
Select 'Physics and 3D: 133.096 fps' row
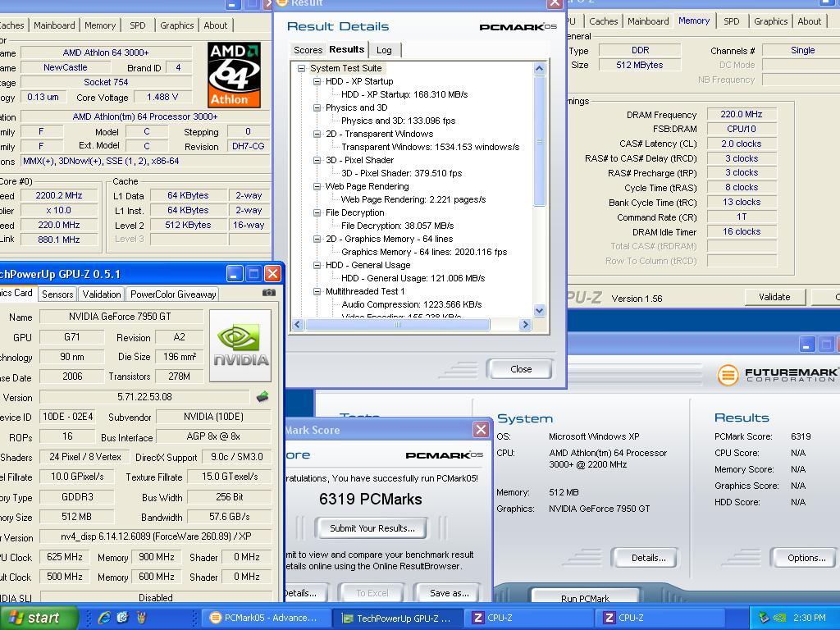pos(398,121)
